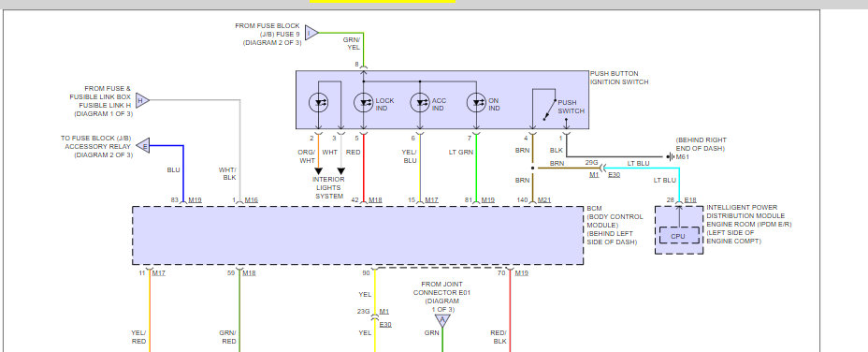Select the ON IND LED symbol

(476, 103)
